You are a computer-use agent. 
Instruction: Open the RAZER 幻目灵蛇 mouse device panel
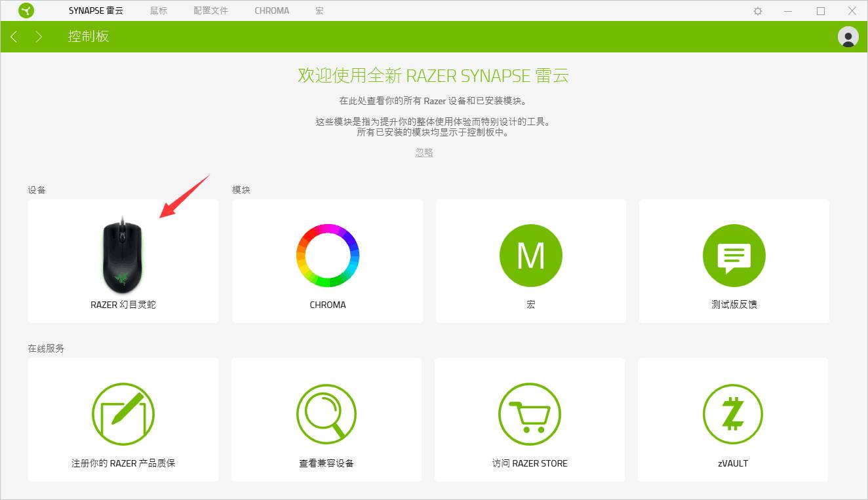(123, 261)
